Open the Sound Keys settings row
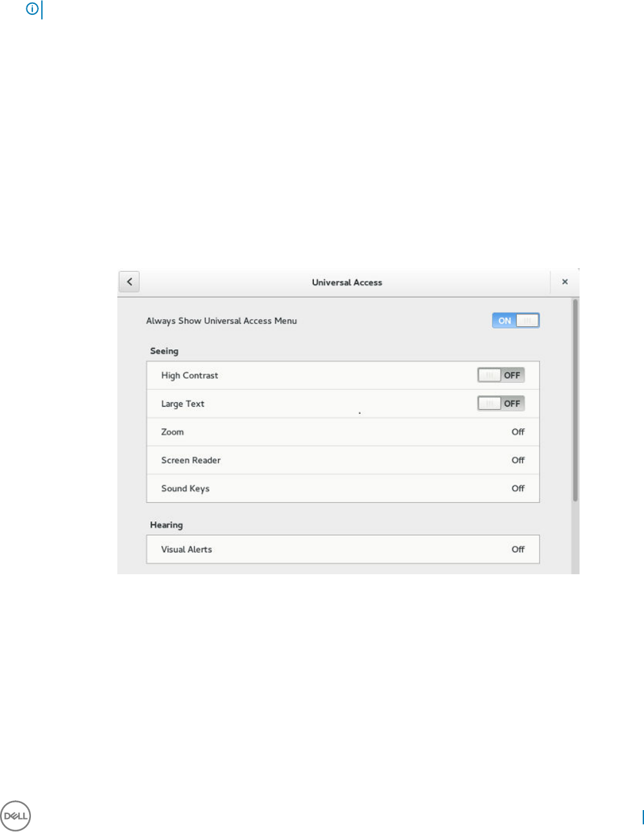 pyautogui.click(x=343, y=489)
